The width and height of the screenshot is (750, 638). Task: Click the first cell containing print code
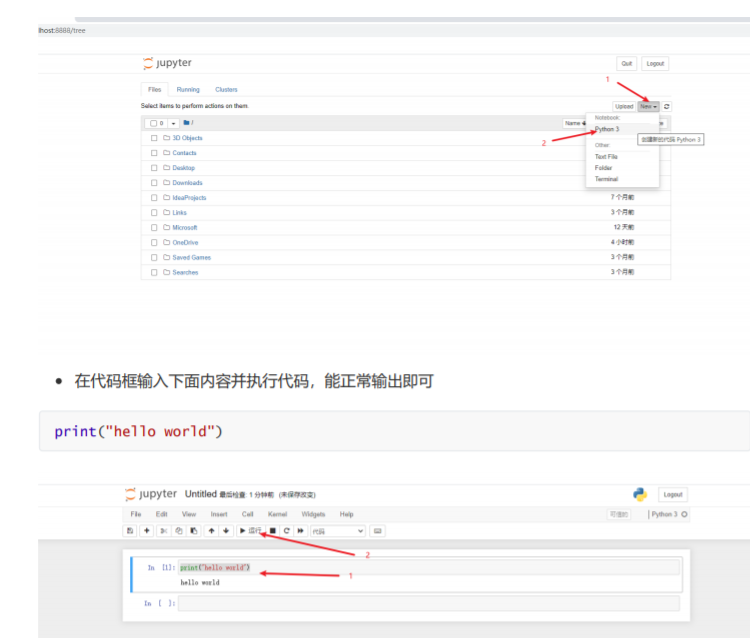[x=429, y=567]
